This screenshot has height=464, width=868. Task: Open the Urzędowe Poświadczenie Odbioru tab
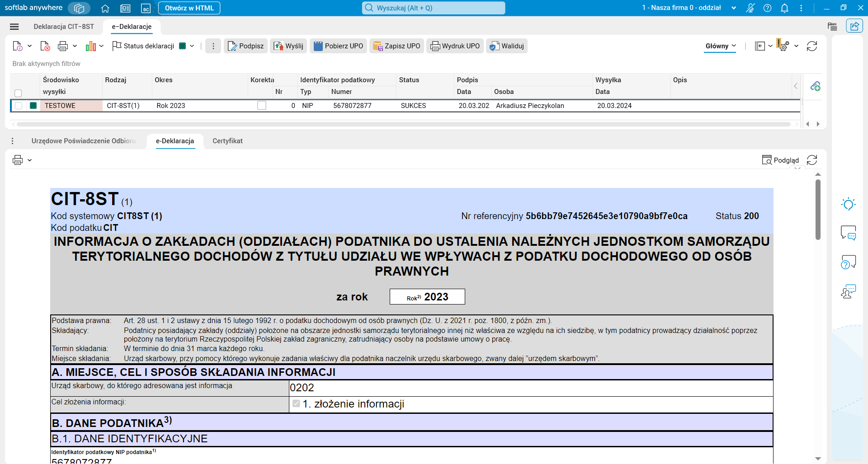(x=83, y=141)
